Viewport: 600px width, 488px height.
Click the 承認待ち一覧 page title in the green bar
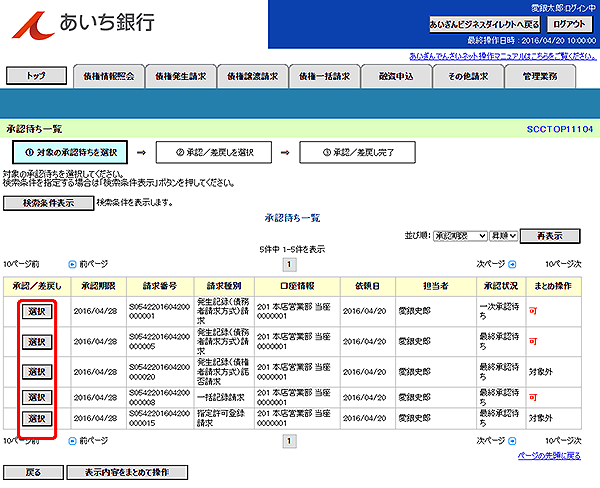tap(34, 129)
